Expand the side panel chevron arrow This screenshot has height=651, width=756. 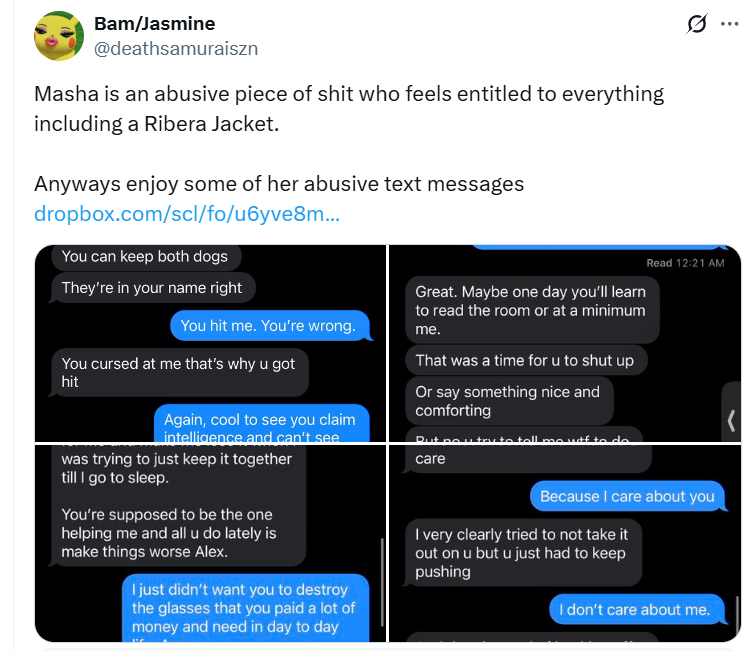[x=731, y=419]
